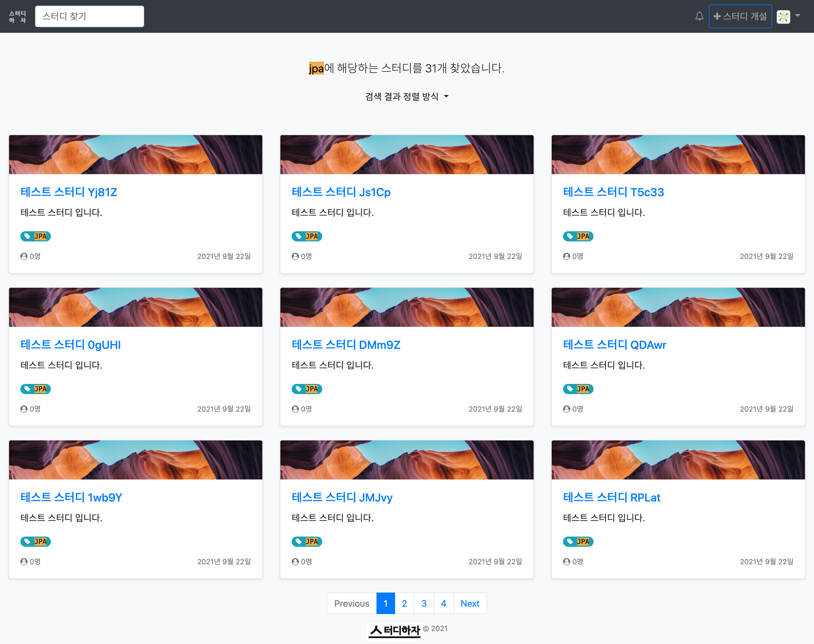Image resolution: width=814 pixels, height=644 pixels.
Task: Click the banner image of JMJvy card
Action: (x=407, y=460)
